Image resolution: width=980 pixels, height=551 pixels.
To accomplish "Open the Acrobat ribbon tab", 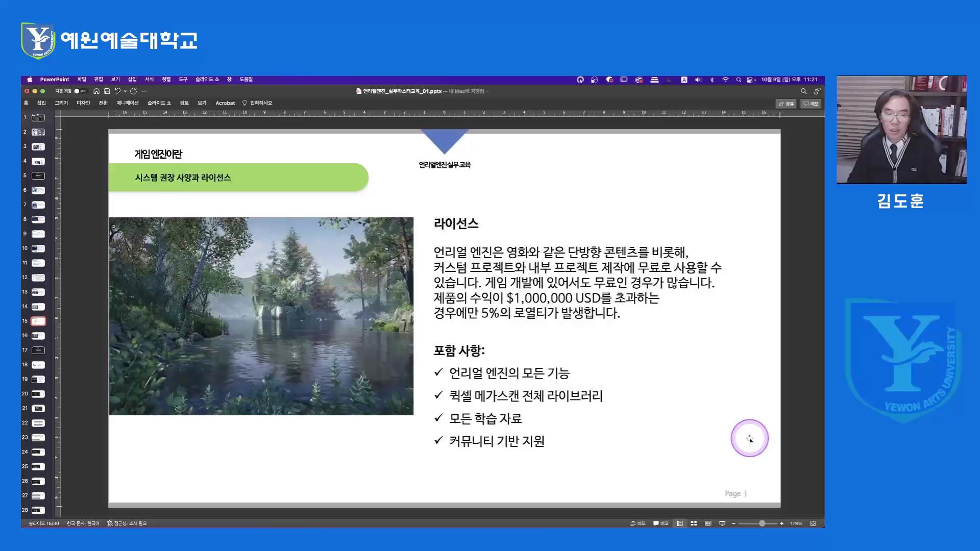I will point(225,103).
